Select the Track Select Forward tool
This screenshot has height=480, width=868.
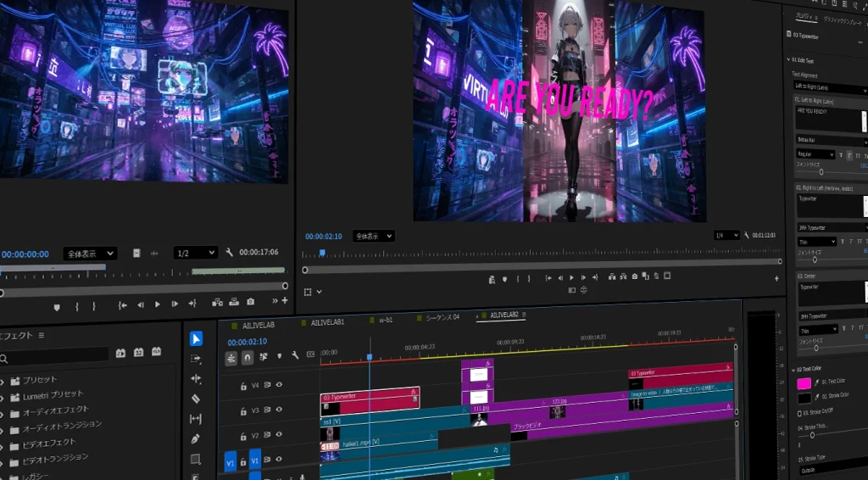tap(196, 359)
